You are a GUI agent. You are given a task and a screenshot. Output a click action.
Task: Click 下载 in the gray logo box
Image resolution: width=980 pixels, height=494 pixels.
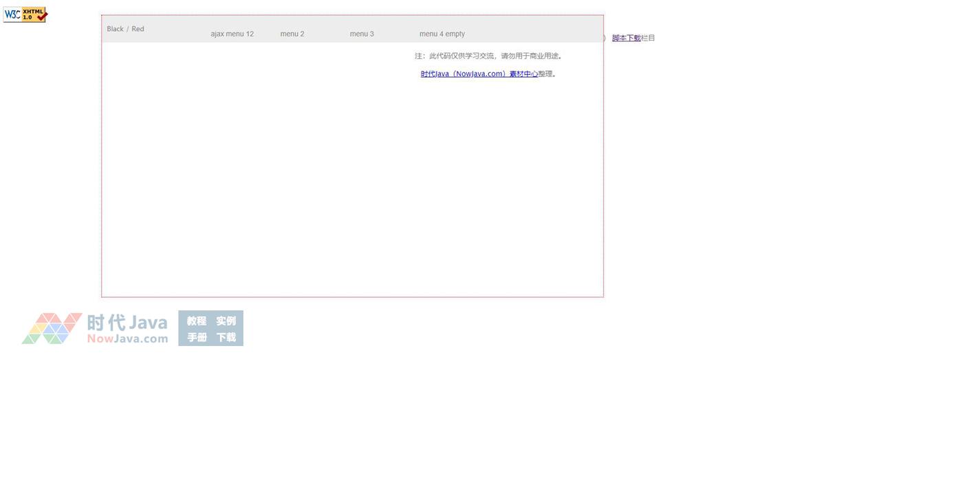click(x=226, y=338)
